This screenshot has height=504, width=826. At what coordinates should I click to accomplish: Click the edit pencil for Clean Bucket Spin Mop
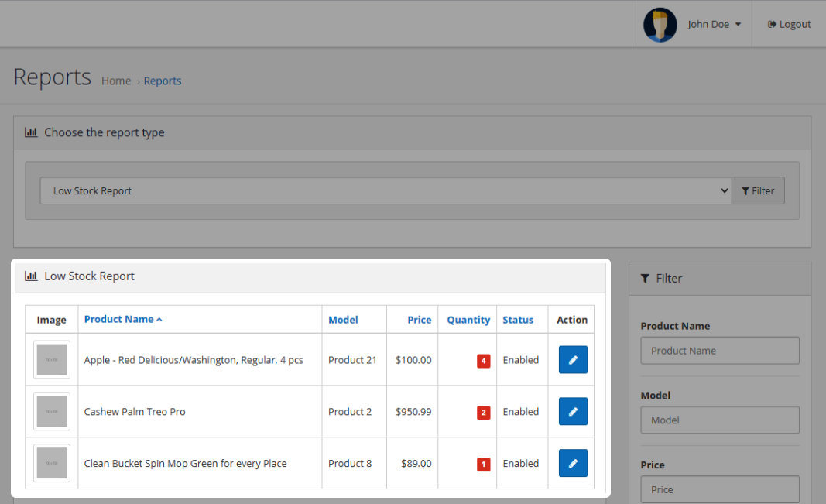pos(573,464)
